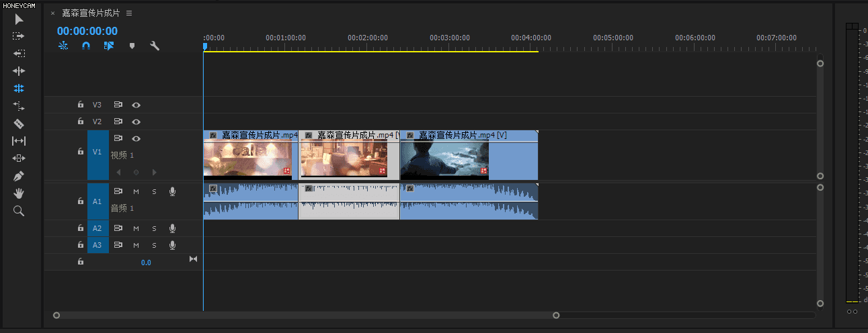Click the 嘉森宣传片成片 sequence tab
The image size is (868, 333).
(90, 13)
